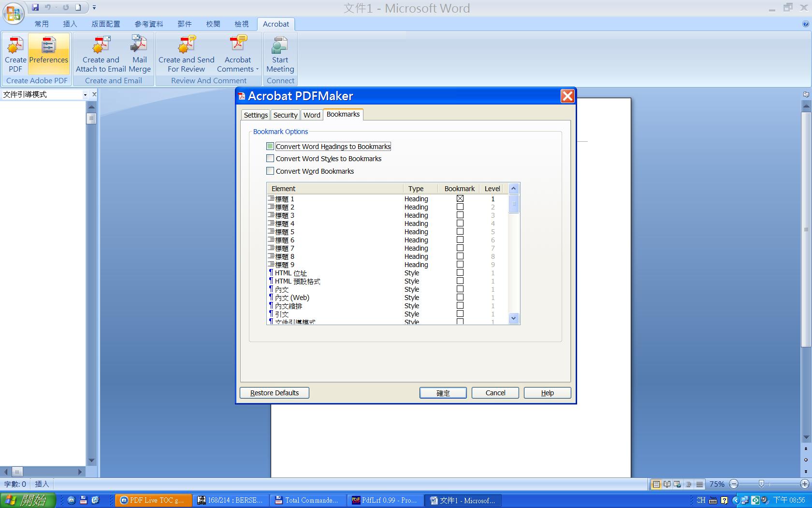Check the bookmark box for 標題 2
Viewport: 812px width, 508px height.
pyautogui.click(x=460, y=207)
